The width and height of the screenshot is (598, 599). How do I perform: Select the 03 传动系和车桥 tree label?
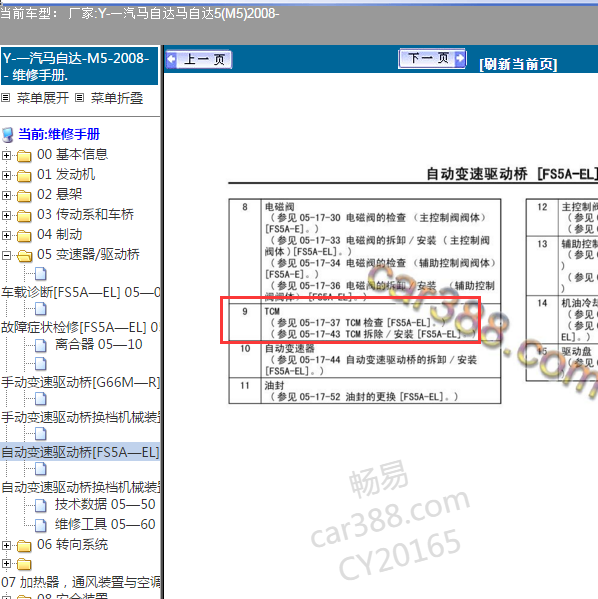click(85, 214)
